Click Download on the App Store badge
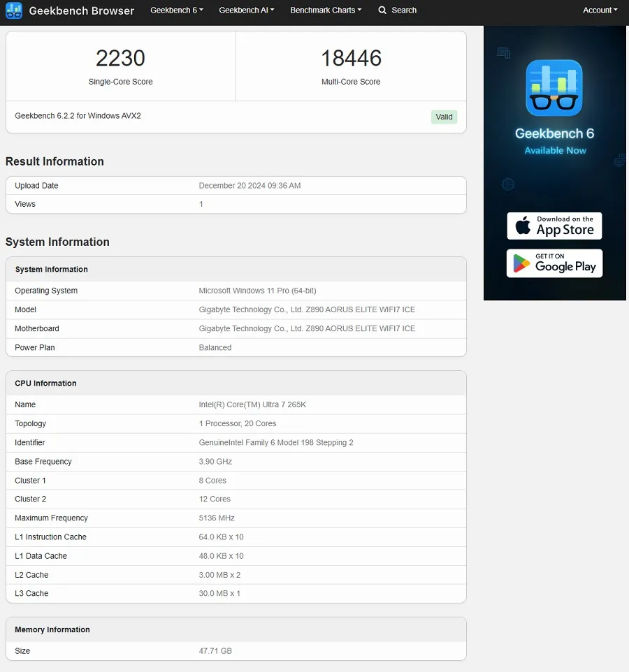The width and height of the screenshot is (629, 672). (554, 226)
